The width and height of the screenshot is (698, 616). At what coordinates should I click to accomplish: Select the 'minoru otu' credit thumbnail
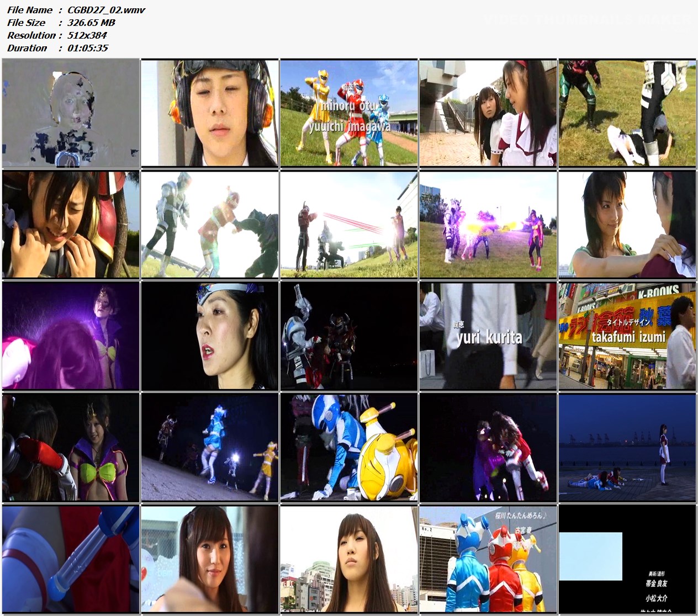click(x=349, y=113)
